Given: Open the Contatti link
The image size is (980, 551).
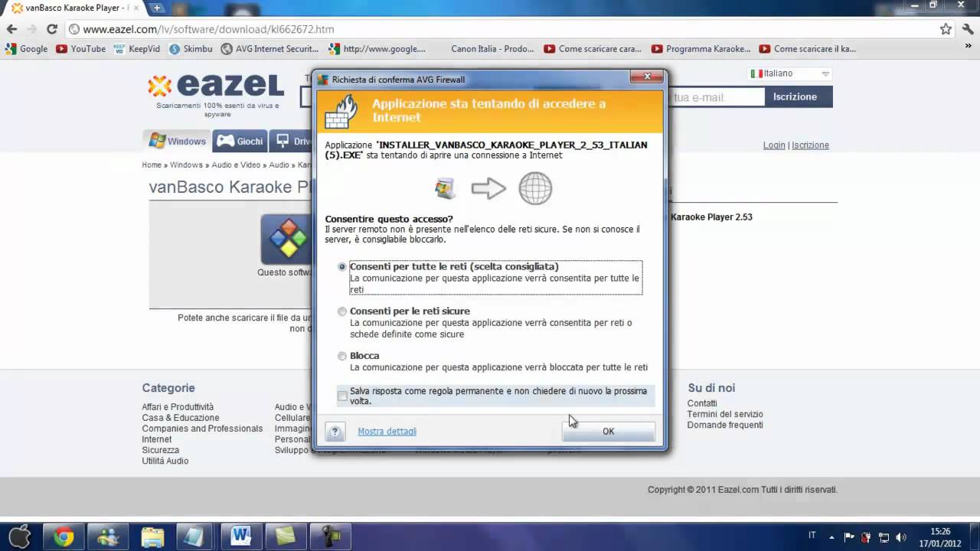Looking at the screenshot, I should [x=702, y=403].
